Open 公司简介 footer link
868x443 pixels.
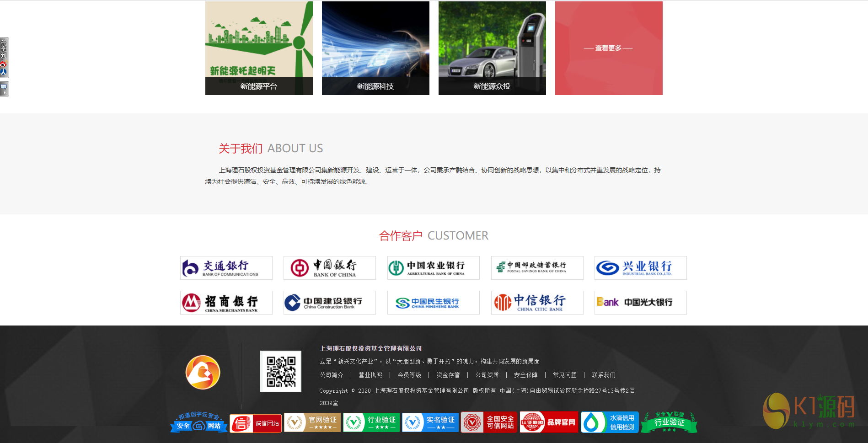pyautogui.click(x=332, y=375)
